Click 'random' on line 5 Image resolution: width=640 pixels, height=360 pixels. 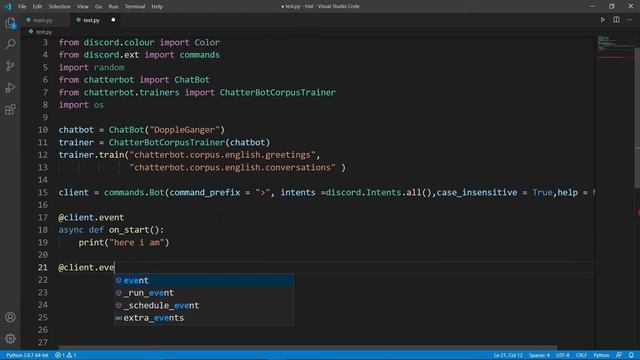[x=109, y=67]
